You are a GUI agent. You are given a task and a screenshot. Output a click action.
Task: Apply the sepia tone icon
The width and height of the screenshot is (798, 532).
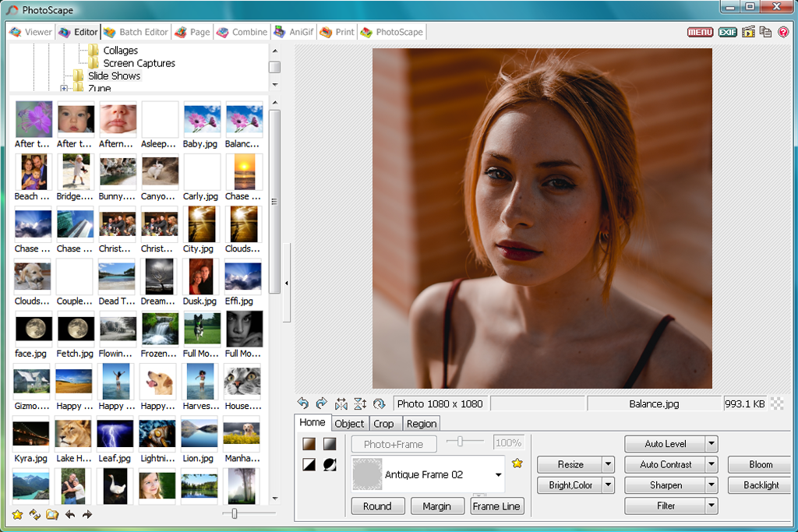point(309,444)
